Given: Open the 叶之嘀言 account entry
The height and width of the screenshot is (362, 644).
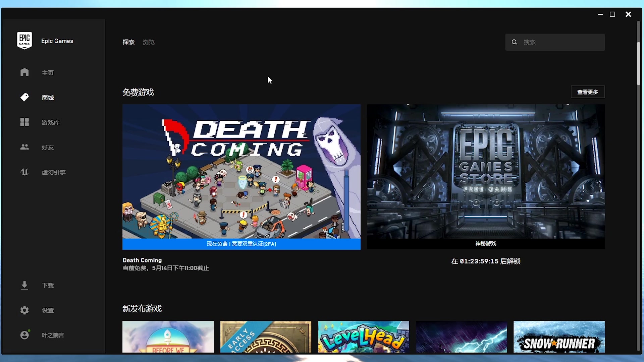Looking at the screenshot, I should [53, 335].
